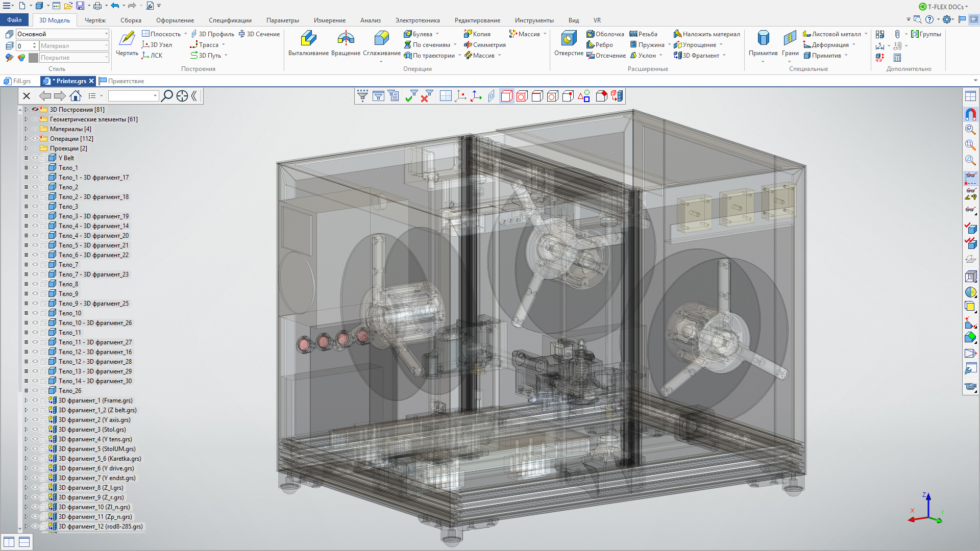Click the Rib (Ребро) tool
Image resolution: width=980 pixels, height=551 pixels.
pyautogui.click(x=600, y=45)
